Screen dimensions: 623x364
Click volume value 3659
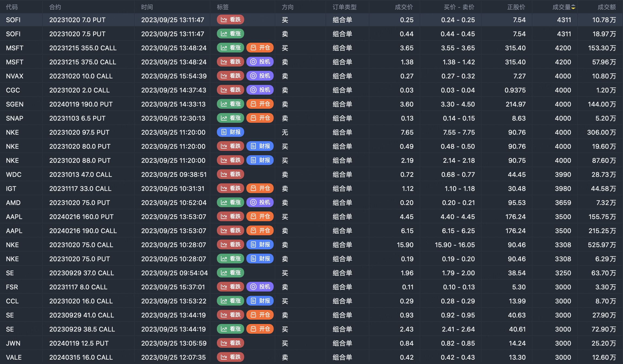click(563, 203)
